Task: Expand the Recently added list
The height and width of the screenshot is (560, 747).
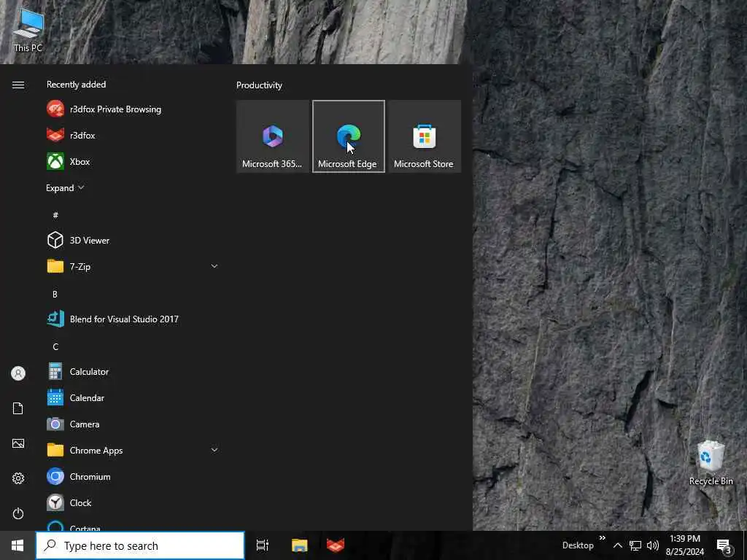Action: (x=65, y=187)
